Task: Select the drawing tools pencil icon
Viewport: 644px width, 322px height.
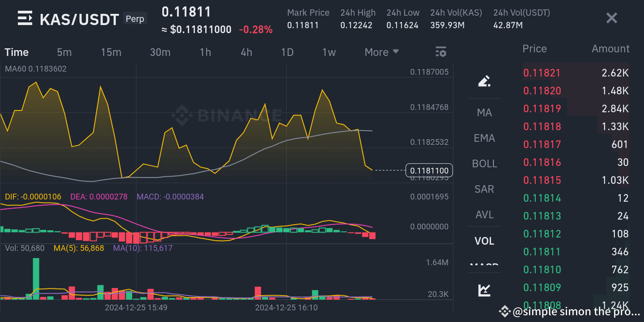Action: point(484,82)
